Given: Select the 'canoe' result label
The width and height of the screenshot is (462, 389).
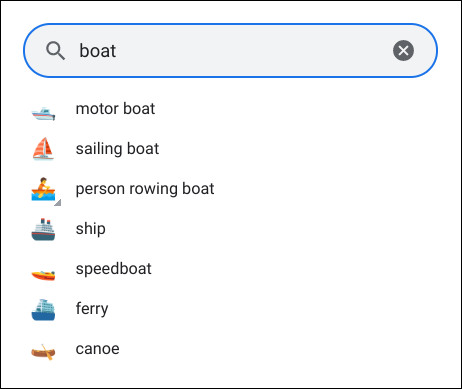Looking at the screenshot, I should coord(98,349).
